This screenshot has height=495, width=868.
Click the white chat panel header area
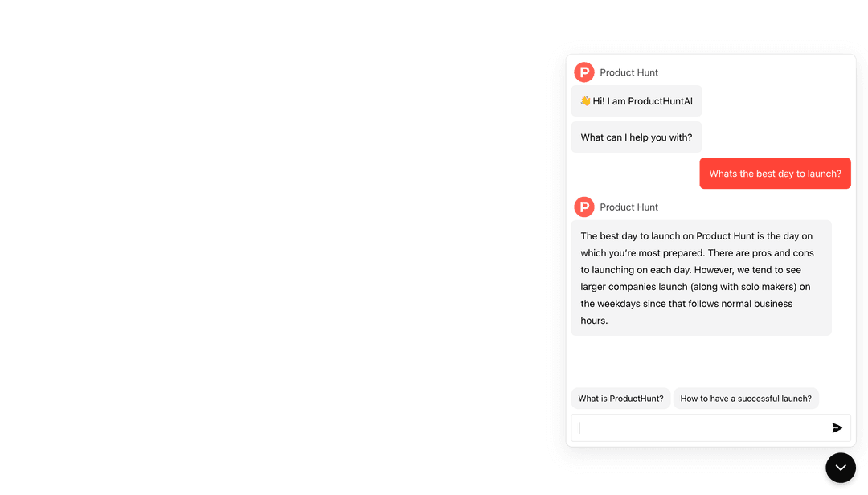[747, 72]
